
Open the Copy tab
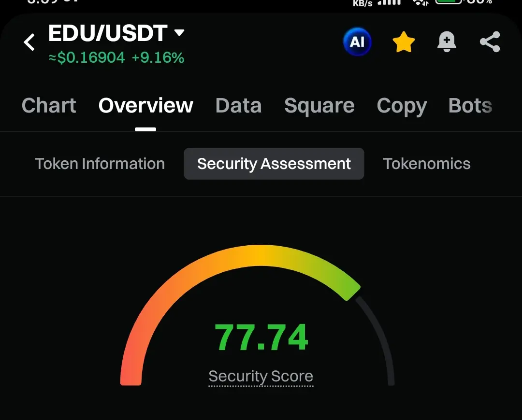click(402, 106)
